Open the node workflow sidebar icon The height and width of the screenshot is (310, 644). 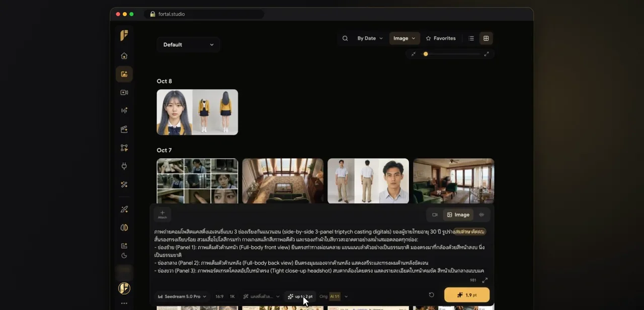[124, 148]
